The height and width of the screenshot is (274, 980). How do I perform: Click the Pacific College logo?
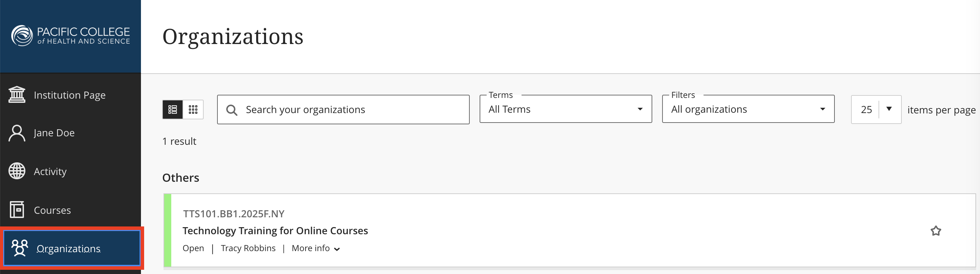coord(70,36)
